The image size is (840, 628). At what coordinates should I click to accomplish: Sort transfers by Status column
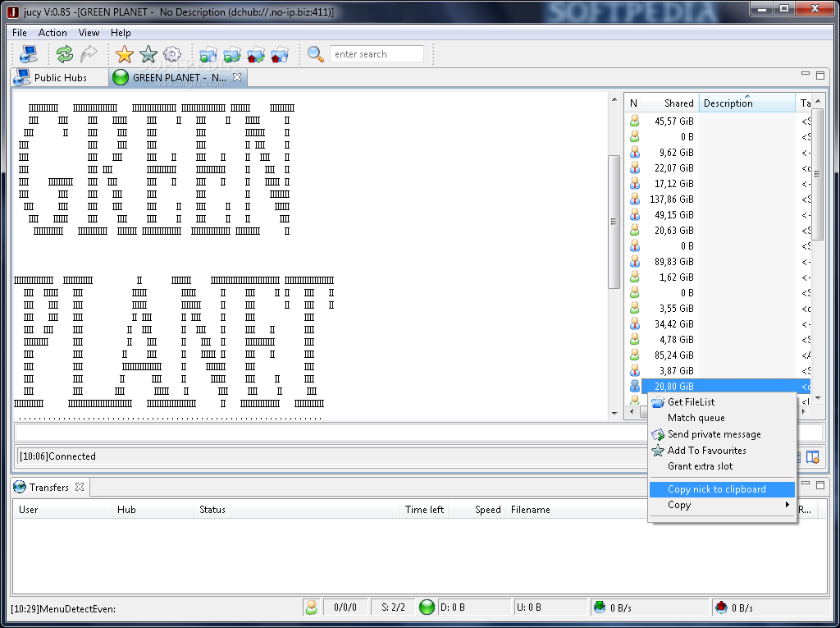click(297, 510)
